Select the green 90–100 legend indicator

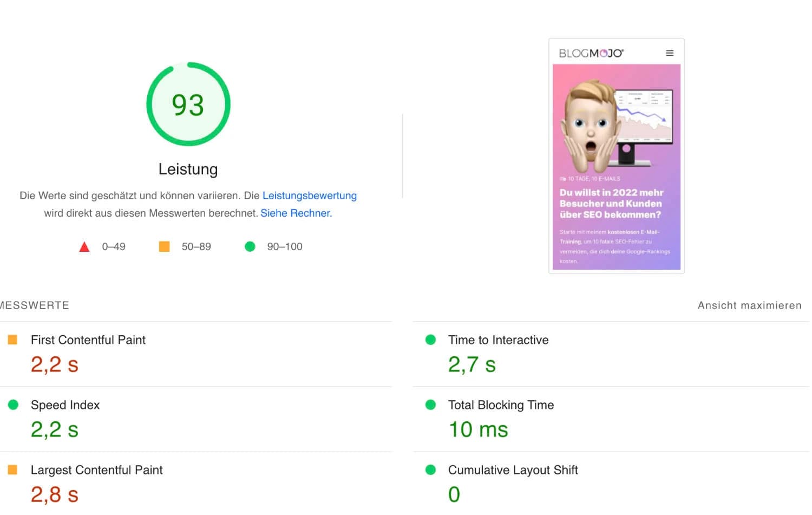pos(250,246)
